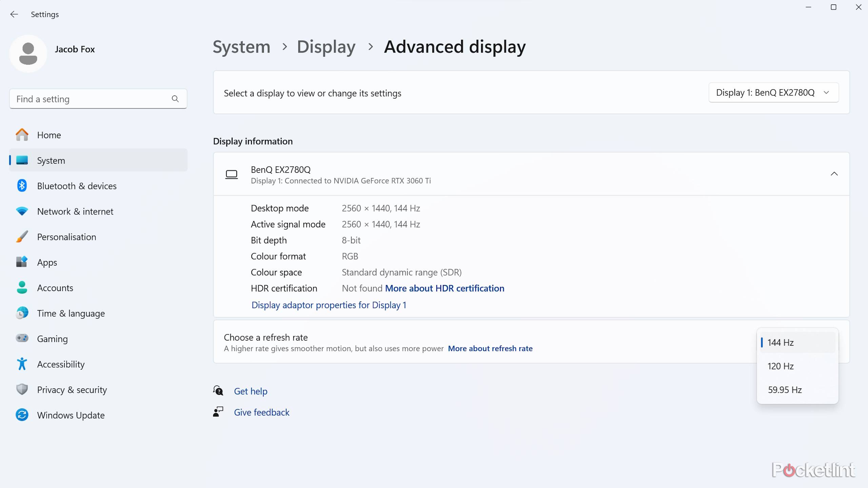Viewport: 868px width, 488px height.
Task: Click the Accounts person icon
Action: click(x=22, y=287)
